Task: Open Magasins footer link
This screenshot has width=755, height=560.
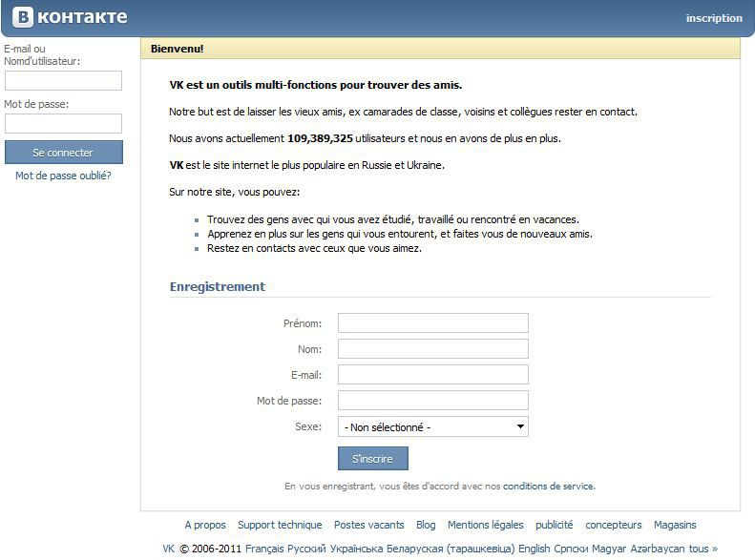Action: 675,525
